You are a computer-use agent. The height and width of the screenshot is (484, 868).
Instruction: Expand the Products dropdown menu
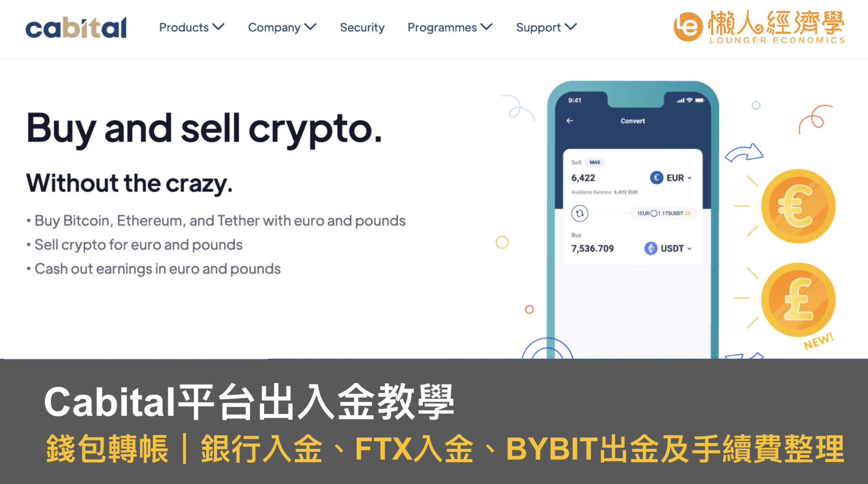pyautogui.click(x=191, y=27)
